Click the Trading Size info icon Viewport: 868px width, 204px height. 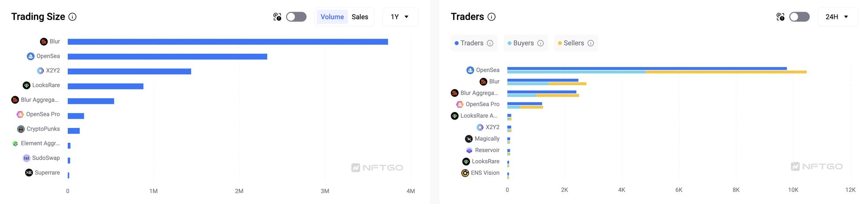tap(72, 17)
